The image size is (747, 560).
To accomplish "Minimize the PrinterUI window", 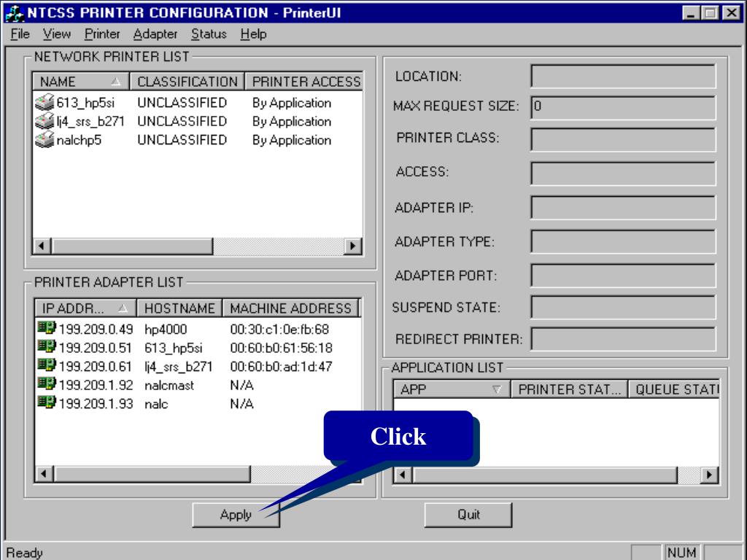I will click(x=691, y=13).
